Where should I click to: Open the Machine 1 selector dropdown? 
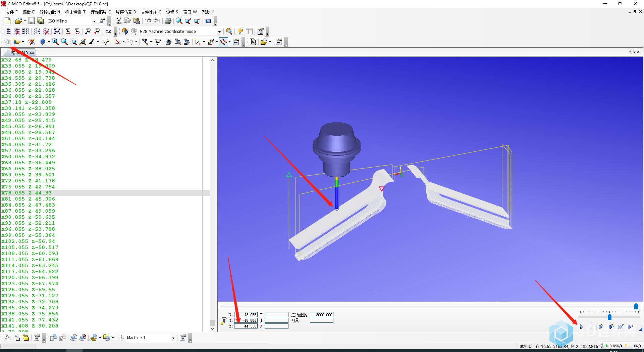point(173,338)
